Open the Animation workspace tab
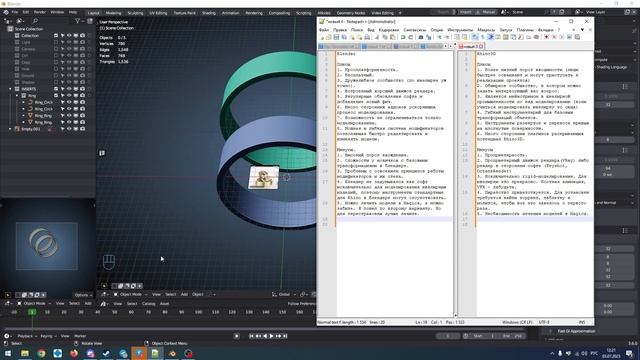 coord(230,13)
